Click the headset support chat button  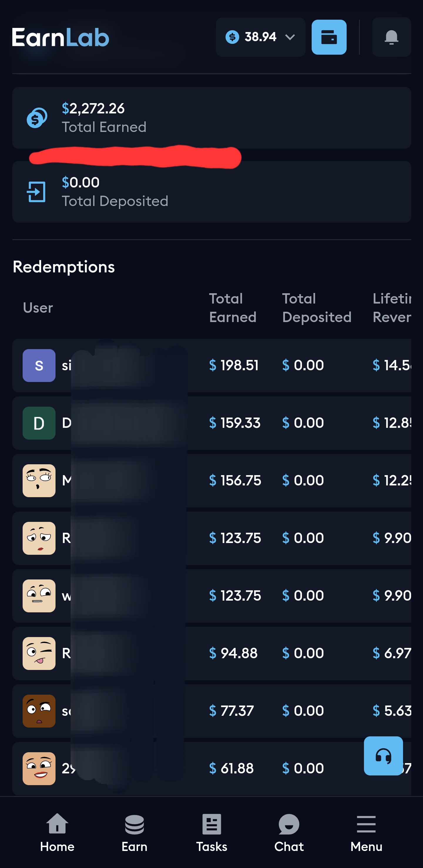click(x=383, y=756)
